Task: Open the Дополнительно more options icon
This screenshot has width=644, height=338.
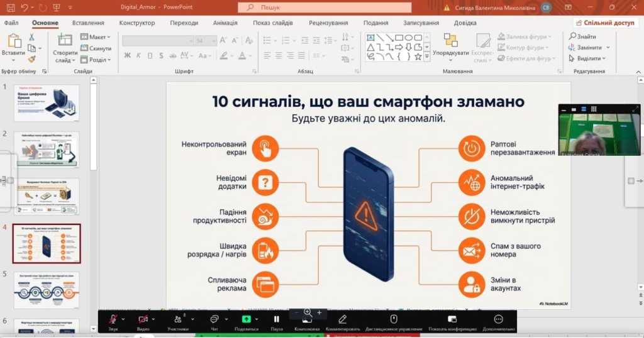Action: point(499,319)
